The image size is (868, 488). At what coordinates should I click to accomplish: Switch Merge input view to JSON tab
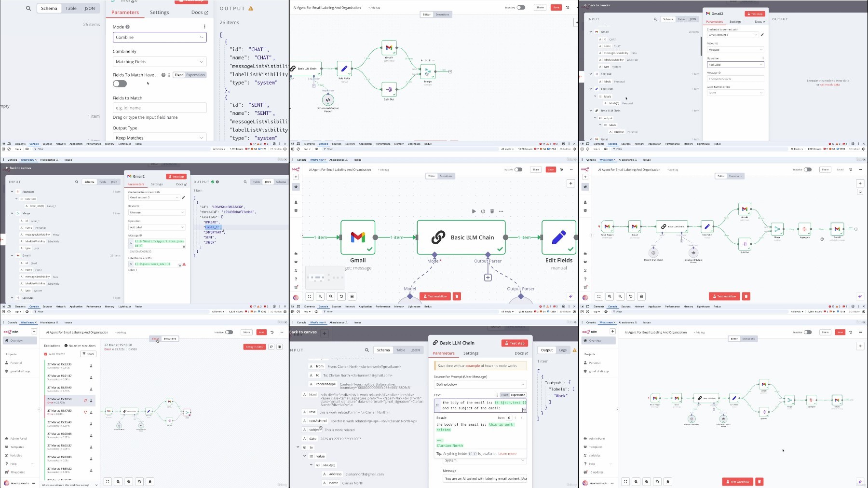(90, 8)
